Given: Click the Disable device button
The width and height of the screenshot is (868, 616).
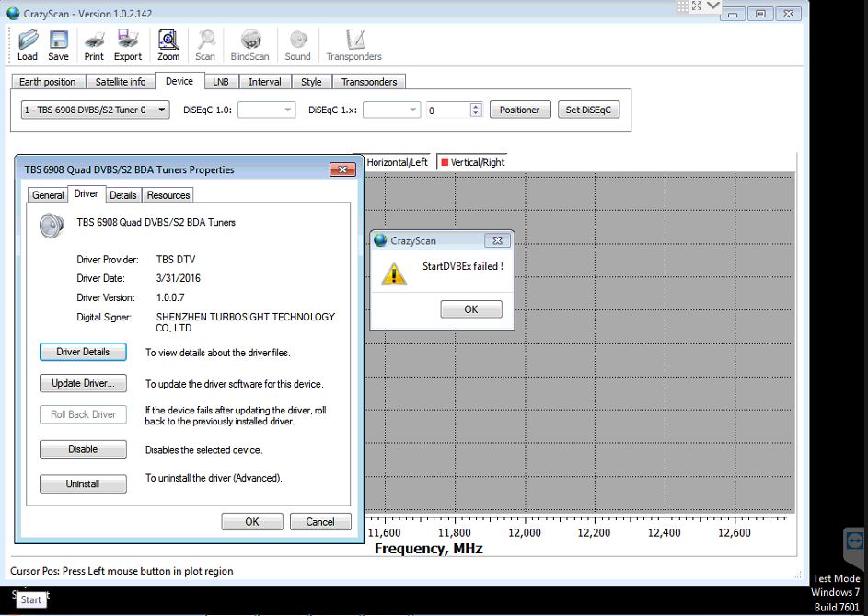Looking at the screenshot, I should pyautogui.click(x=83, y=449).
